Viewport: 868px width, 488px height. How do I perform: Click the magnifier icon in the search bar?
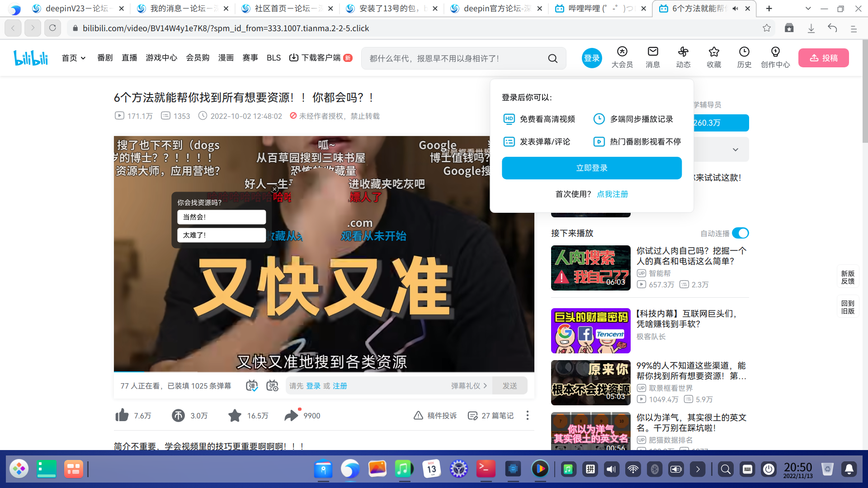[x=552, y=58]
